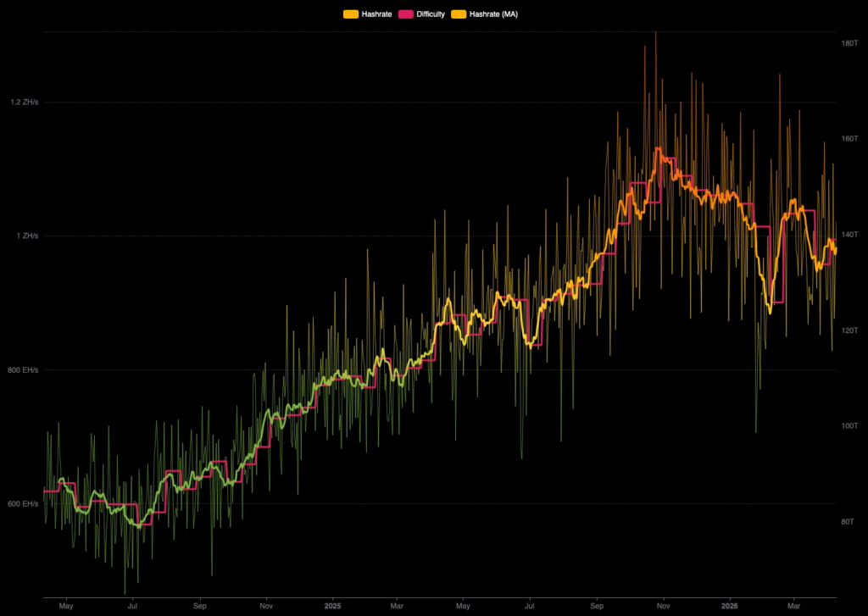Select the 600 EH/s axis label

coord(24,504)
